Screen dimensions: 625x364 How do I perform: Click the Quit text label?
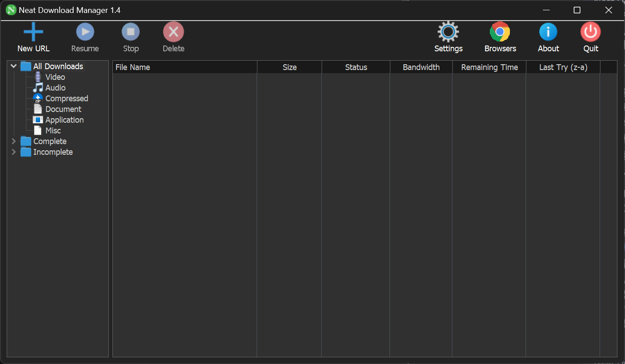(x=591, y=49)
